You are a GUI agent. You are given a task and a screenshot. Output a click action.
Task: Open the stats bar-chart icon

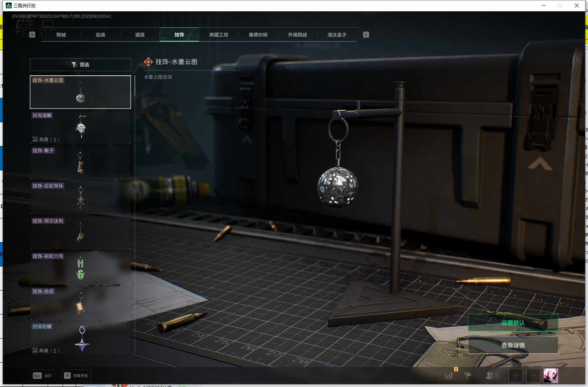[x=449, y=375]
